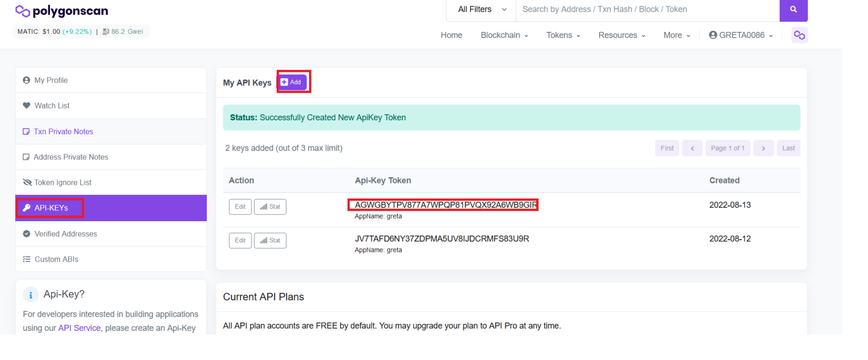The width and height of the screenshot is (868, 360).
Task: Go to previous page with left chevron
Action: [x=692, y=148]
